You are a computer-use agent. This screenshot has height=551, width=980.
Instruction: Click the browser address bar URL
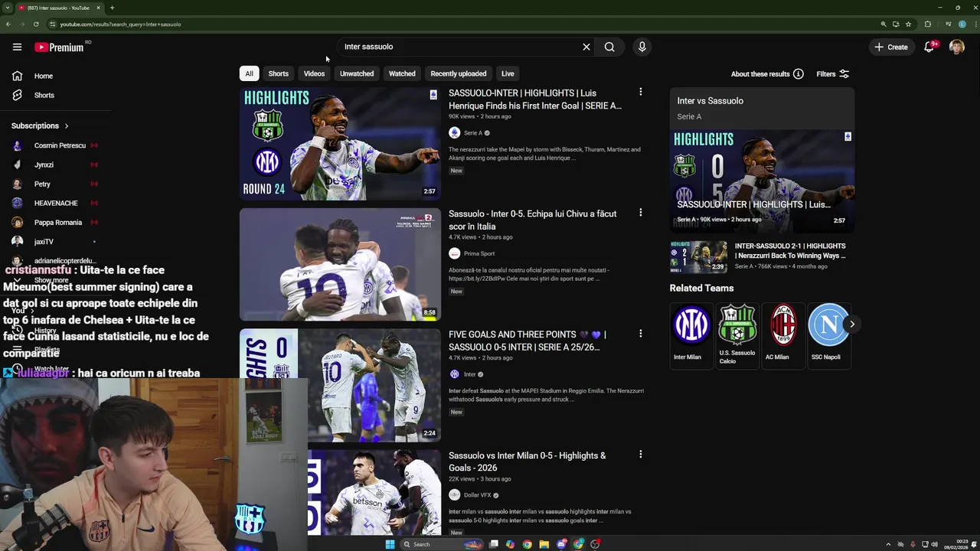pos(120,24)
